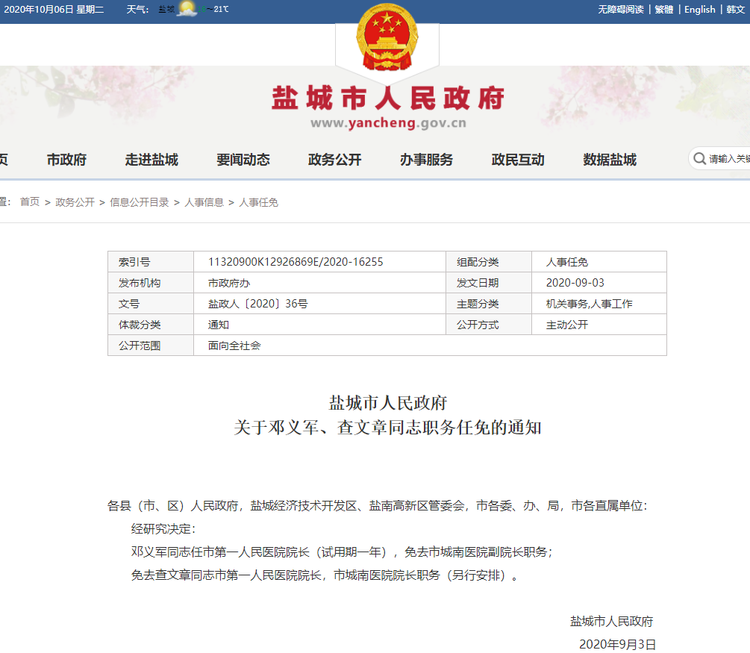Viewport: 750px width, 653px height.
Task: Open 办事服务 navigation item
Action: pos(426,159)
